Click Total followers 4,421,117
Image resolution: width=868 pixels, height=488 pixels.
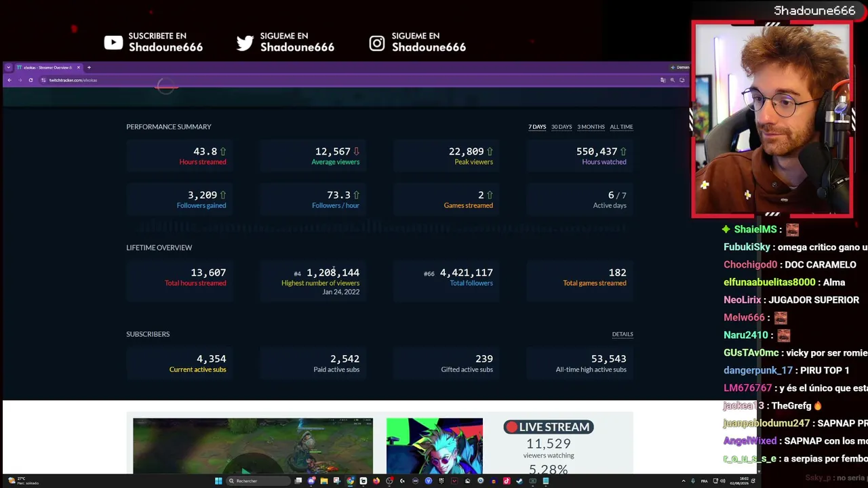click(x=466, y=272)
